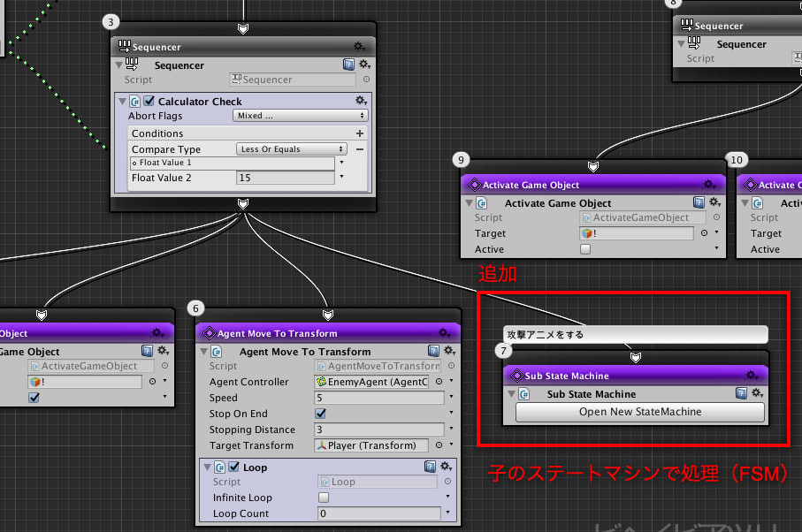Open the Abort Flags Mixed dropdown

(x=299, y=115)
